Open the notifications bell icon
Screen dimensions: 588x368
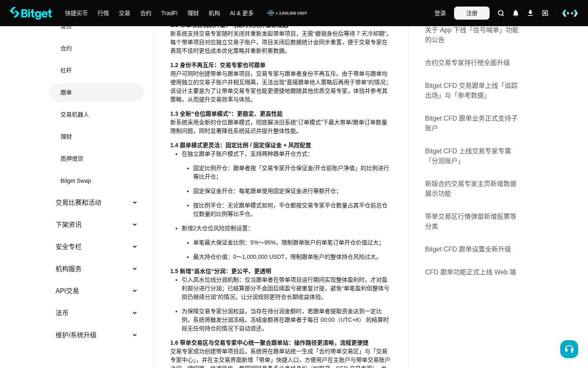pos(516,13)
